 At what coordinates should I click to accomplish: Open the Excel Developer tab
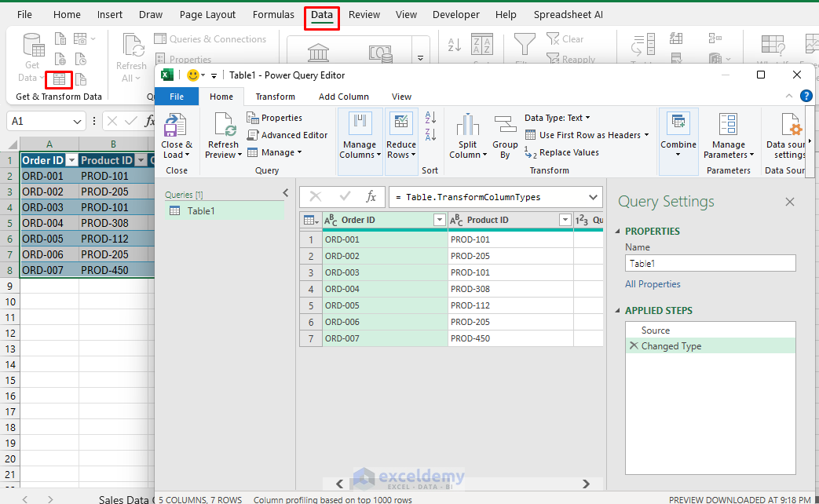455,15
